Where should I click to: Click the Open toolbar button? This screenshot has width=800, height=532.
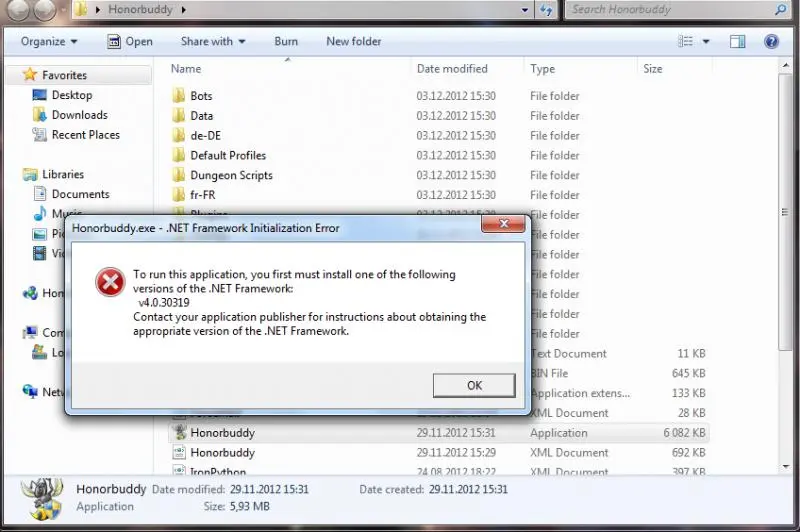130,41
